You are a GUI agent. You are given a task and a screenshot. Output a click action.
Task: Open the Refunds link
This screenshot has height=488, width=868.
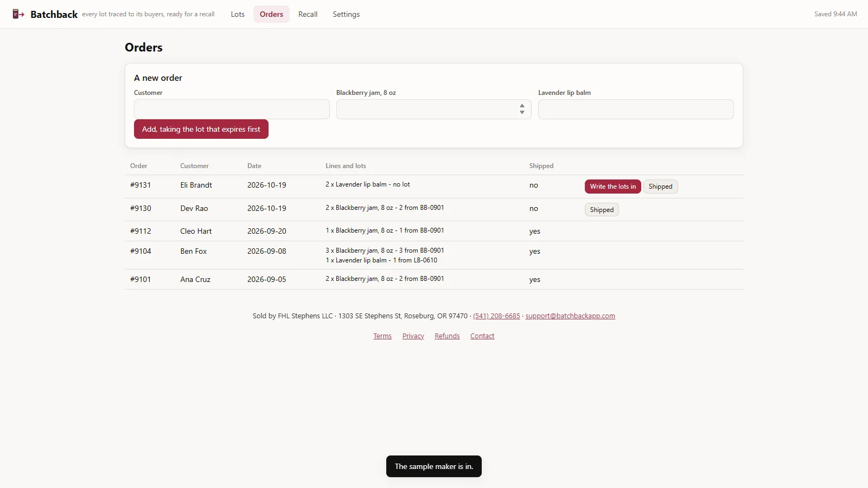coord(447,336)
